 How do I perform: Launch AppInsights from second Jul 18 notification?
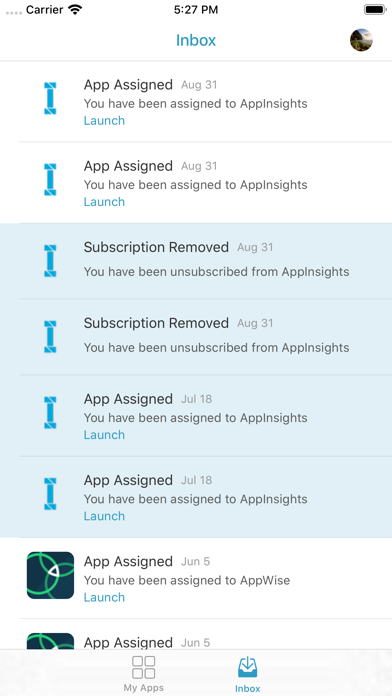pyautogui.click(x=104, y=516)
